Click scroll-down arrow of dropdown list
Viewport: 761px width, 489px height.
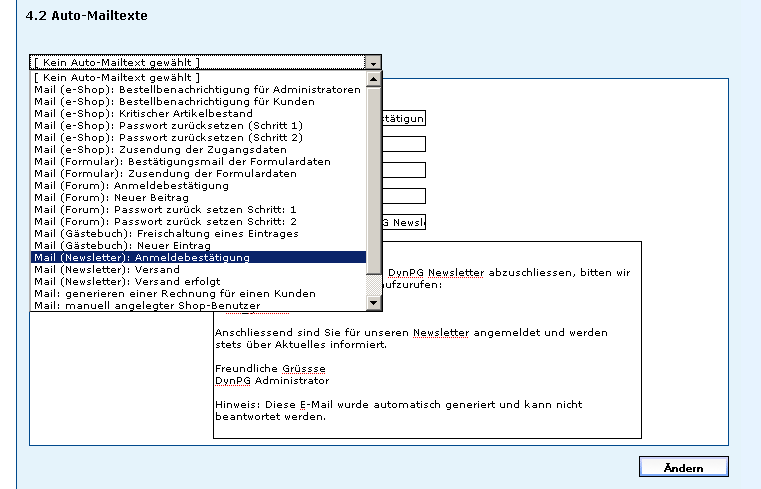(x=374, y=303)
